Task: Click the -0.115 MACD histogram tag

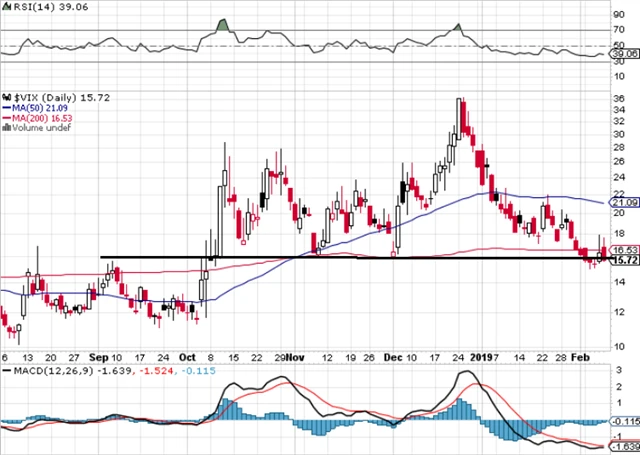Action: pyautogui.click(x=624, y=423)
